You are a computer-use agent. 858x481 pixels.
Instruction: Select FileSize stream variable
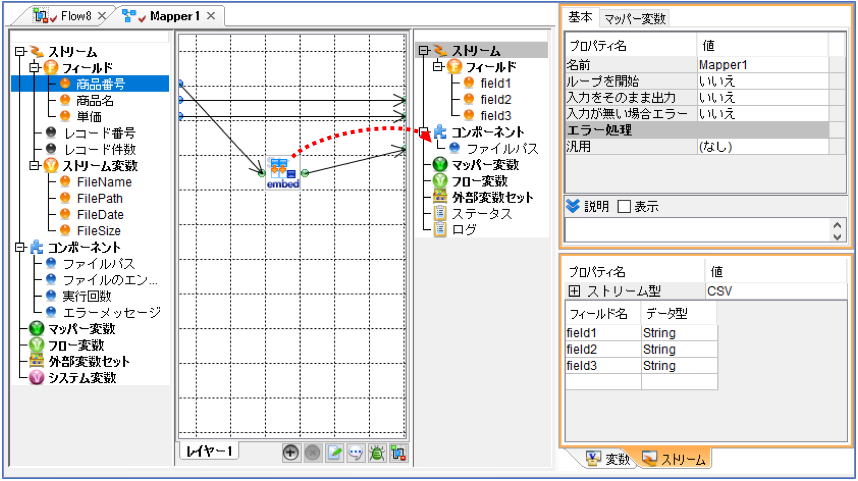pyautogui.click(x=98, y=230)
